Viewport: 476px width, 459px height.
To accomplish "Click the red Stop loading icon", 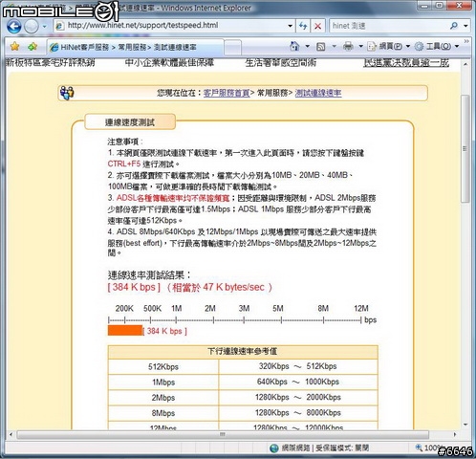I will [x=317, y=26].
